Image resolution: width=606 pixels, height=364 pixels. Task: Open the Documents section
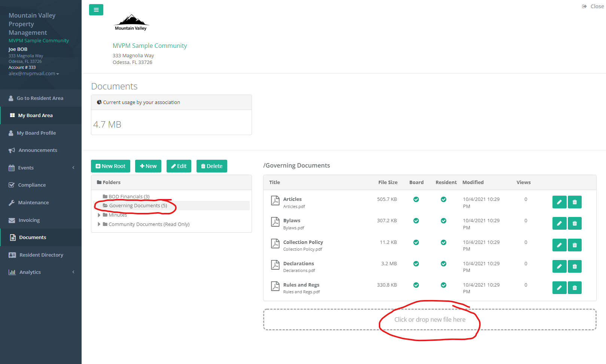coord(41,237)
